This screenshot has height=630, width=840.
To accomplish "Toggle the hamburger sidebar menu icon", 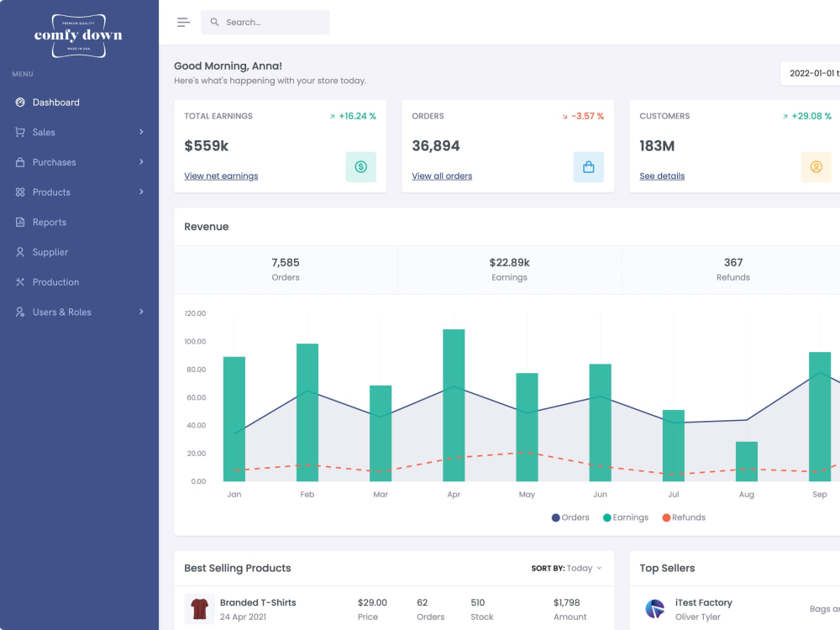I will click(183, 22).
